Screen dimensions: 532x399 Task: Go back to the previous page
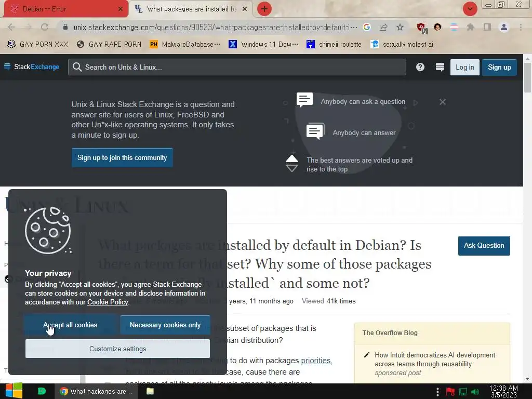click(11, 27)
